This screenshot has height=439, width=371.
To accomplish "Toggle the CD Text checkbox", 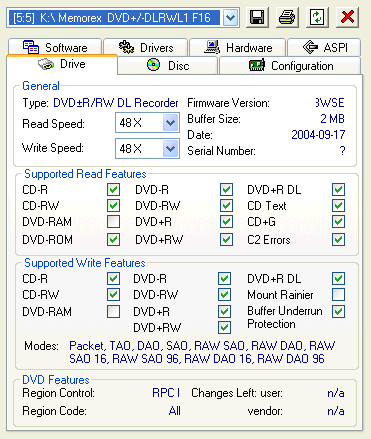I will pos(338,205).
